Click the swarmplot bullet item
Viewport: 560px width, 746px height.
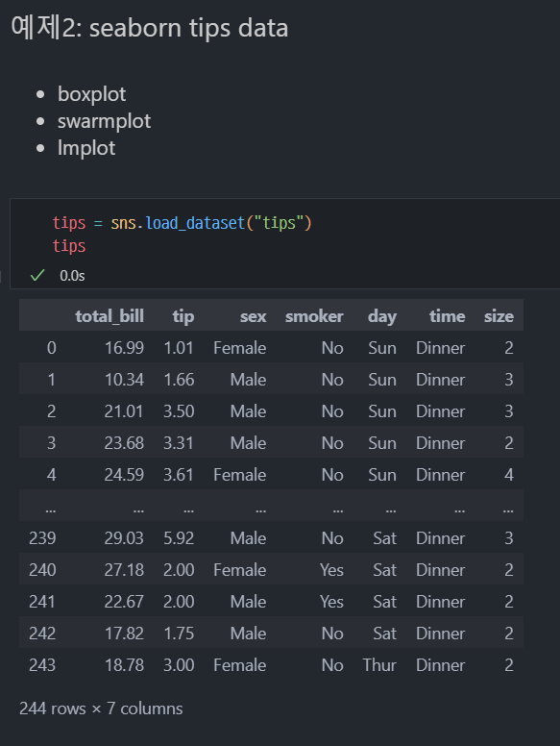click(x=104, y=121)
